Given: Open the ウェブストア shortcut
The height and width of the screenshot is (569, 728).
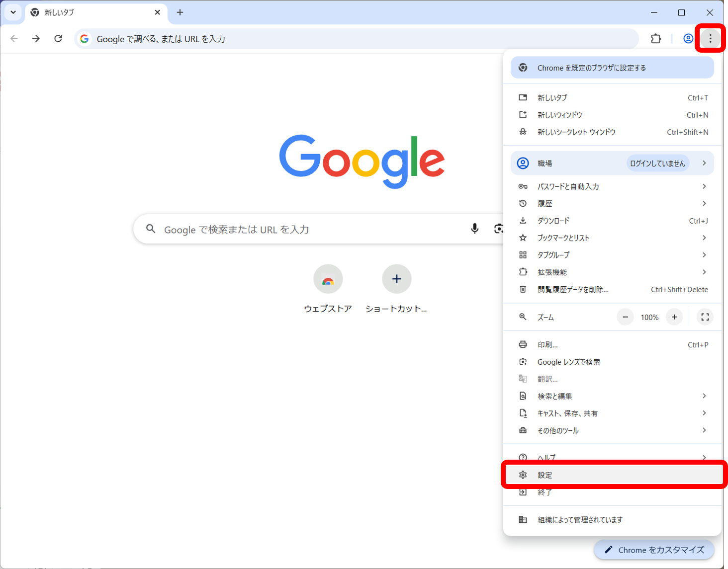Looking at the screenshot, I should [x=328, y=289].
